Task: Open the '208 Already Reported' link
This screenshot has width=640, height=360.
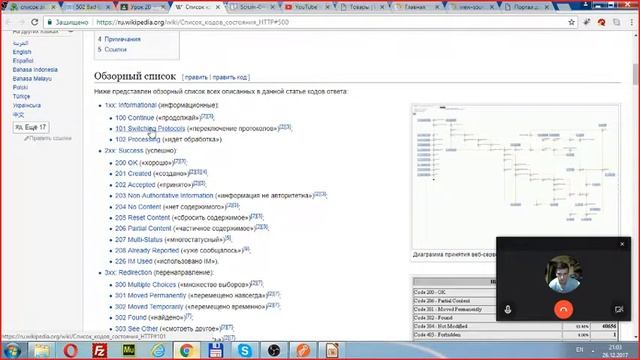Action: pos(147,250)
